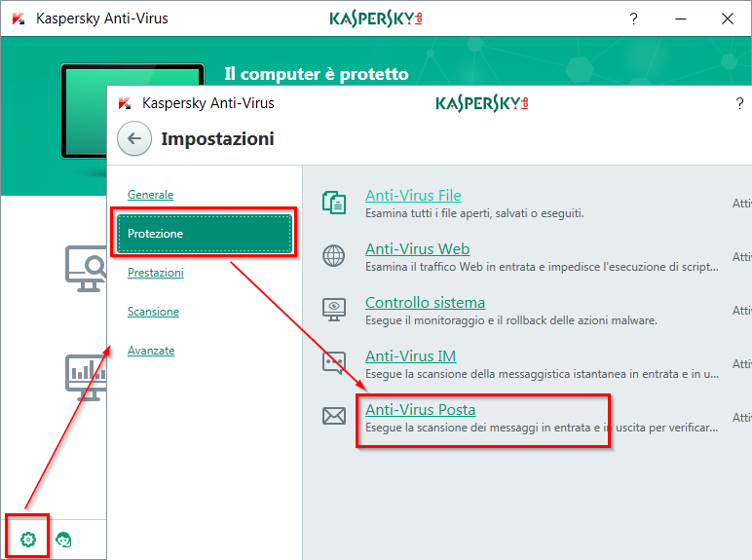Click the 'Esegue la scansione dei messaggi' description
The height and width of the screenshot is (560, 752).
point(542,428)
